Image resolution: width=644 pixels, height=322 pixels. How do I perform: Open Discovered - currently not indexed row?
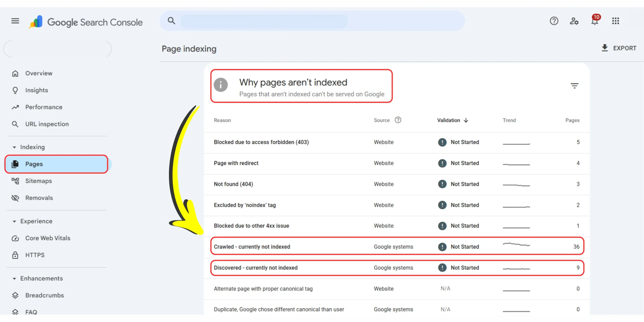(x=397, y=268)
